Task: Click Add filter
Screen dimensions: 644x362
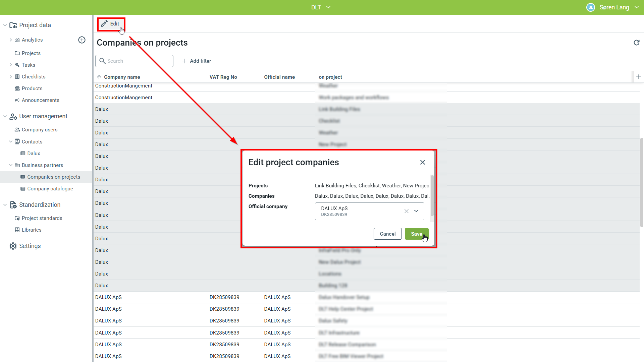Action: (196, 61)
